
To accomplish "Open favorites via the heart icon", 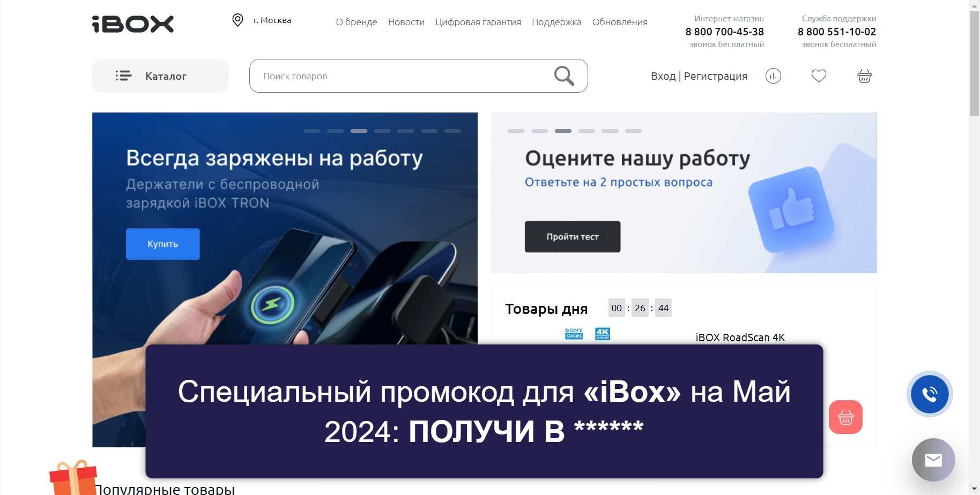I will tap(819, 76).
